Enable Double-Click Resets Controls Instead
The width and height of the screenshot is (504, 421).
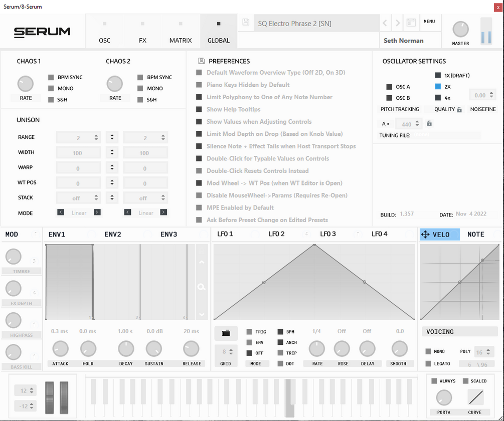click(199, 170)
